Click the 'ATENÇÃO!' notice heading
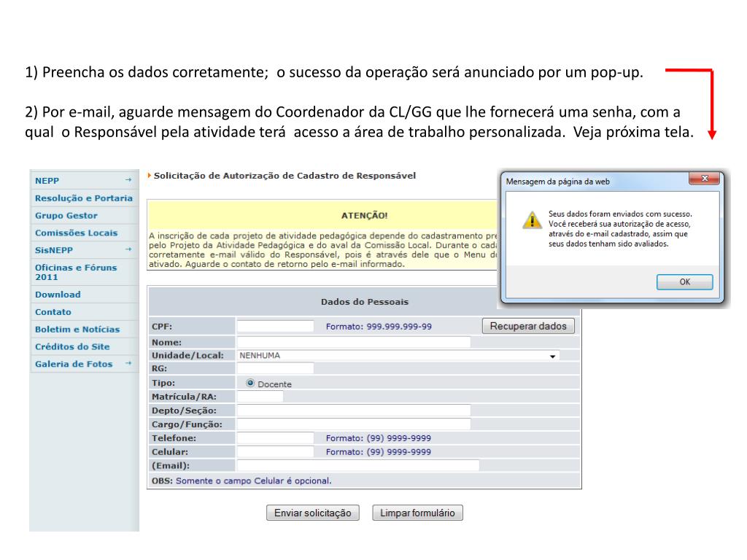Image resolution: width=747 pixels, height=560 pixels. click(365, 216)
